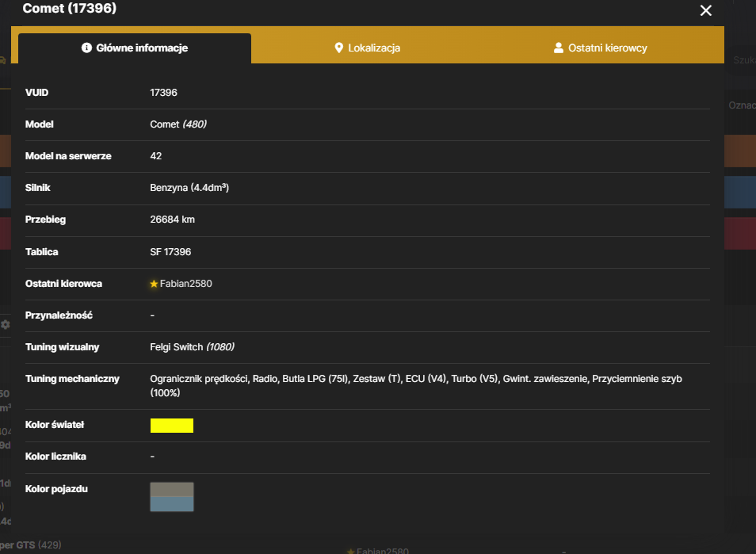The width and height of the screenshot is (756, 554).
Task: Click the Comet (17396) dialog title
Action: tap(70, 8)
